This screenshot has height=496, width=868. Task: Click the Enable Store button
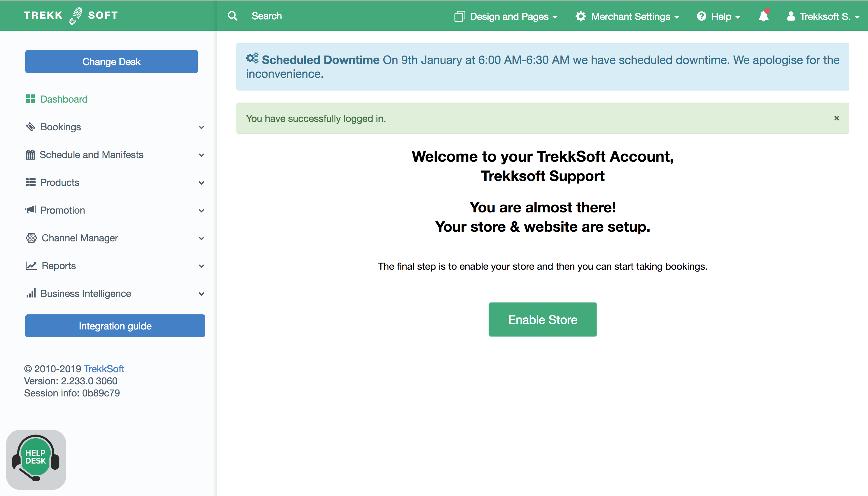click(x=543, y=320)
